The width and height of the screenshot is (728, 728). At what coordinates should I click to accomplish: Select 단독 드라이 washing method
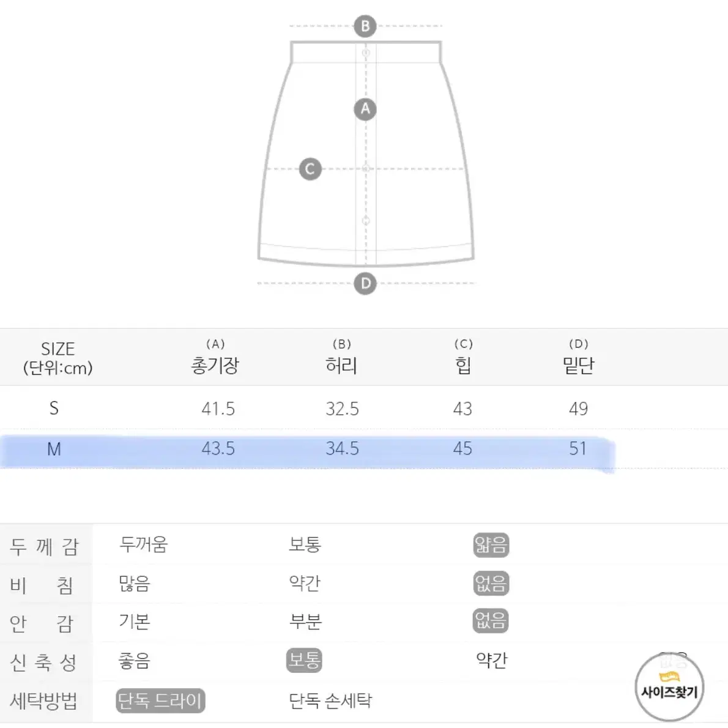[160, 700]
